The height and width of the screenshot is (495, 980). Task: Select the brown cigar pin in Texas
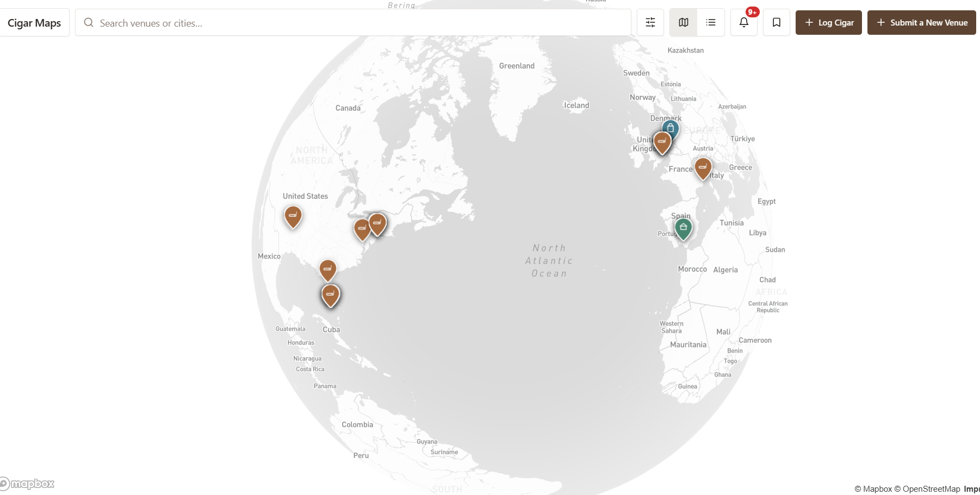327,268
